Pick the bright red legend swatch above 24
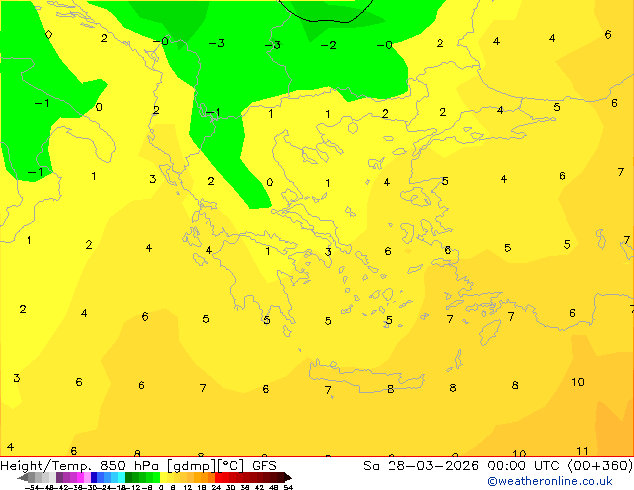The height and width of the screenshot is (490, 634). click(218, 477)
